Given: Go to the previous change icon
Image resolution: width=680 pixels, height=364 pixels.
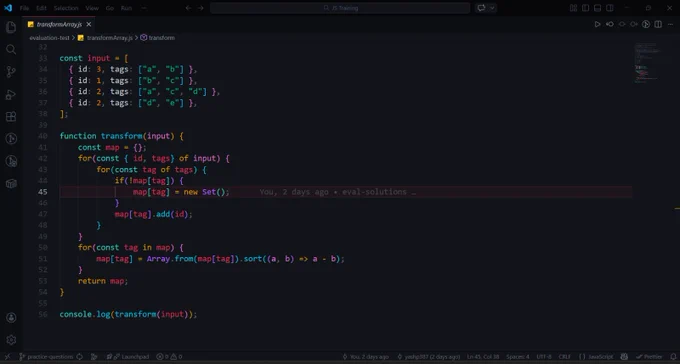Looking at the screenshot, I should pos(622,24).
